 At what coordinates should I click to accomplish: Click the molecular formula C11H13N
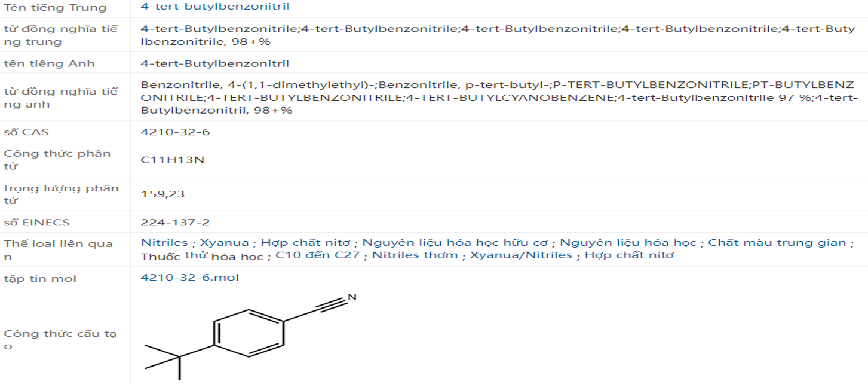173,160
